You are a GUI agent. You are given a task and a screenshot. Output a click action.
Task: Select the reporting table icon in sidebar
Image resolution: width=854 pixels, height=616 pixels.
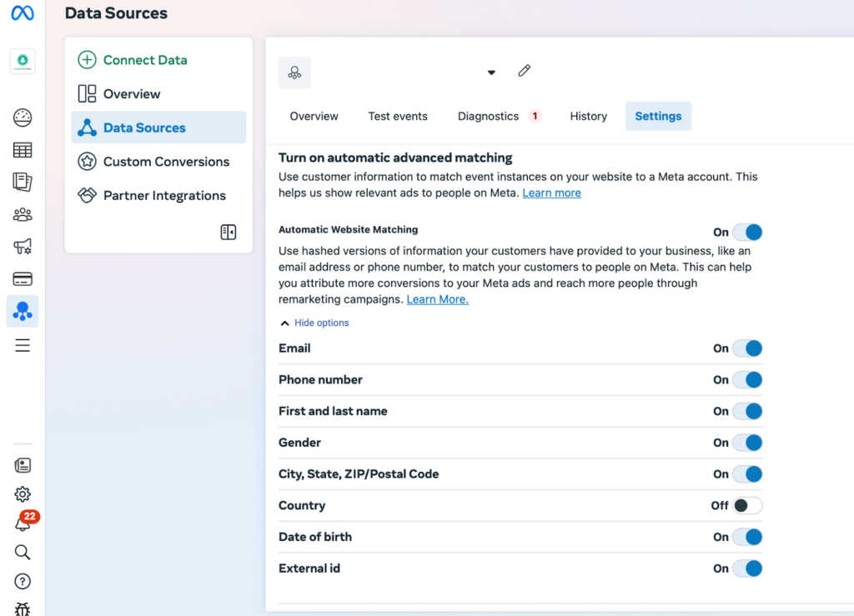pyautogui.click(x=22, y=150)
